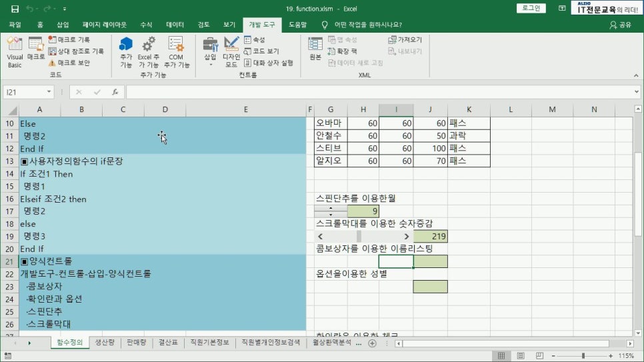Click the Insert Function fx button
Image resolution: width=644 pixels, height=362 pixels.
tap(115, 92)
